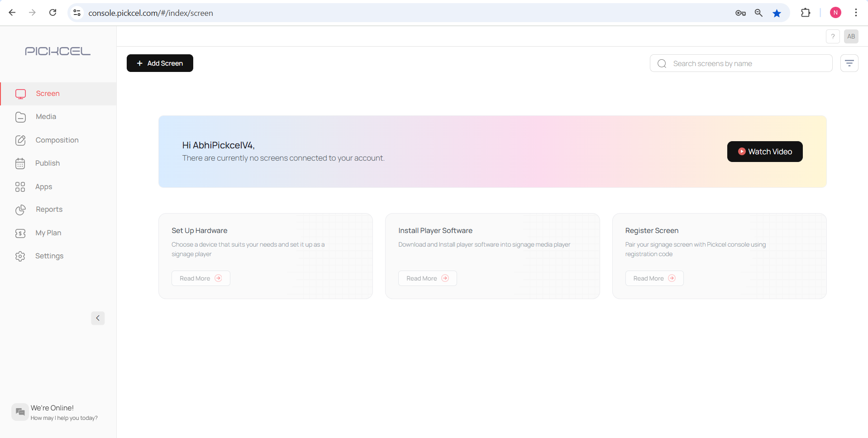868x438 pixels.
Task: Open the filter icon beside search
Action: (x=849, y=63)
